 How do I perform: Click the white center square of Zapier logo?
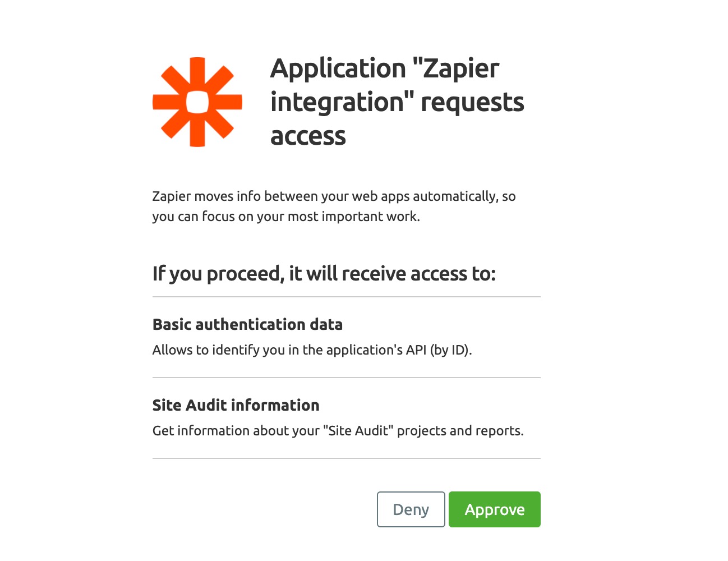point(197,102)
